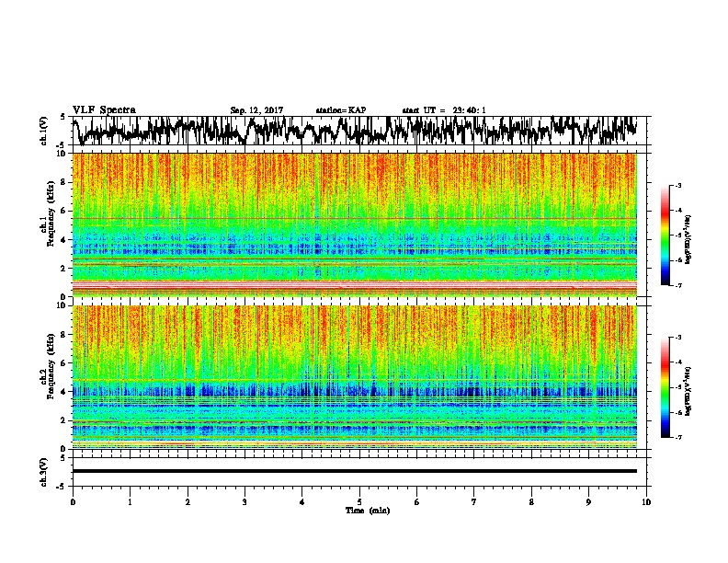Viewport: 728px width, 563px height.
Task: Click the '9' tick on Time axis
Action: coord(588,502)
